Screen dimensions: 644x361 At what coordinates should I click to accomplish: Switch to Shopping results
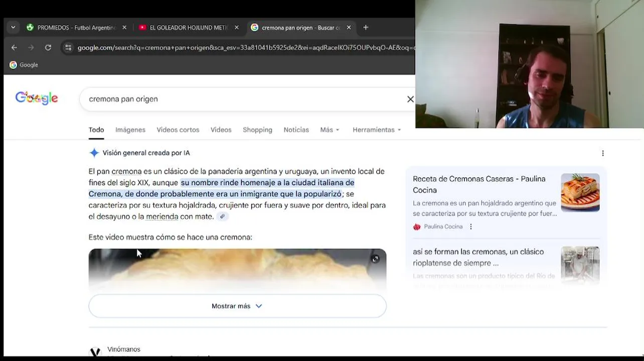pos(258,130)
